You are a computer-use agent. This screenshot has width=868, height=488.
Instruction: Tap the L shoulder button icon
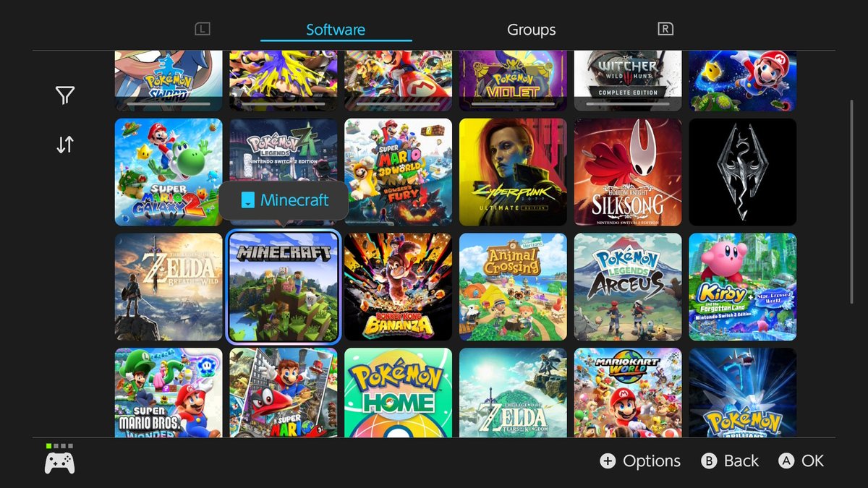[x=203, y=29]
